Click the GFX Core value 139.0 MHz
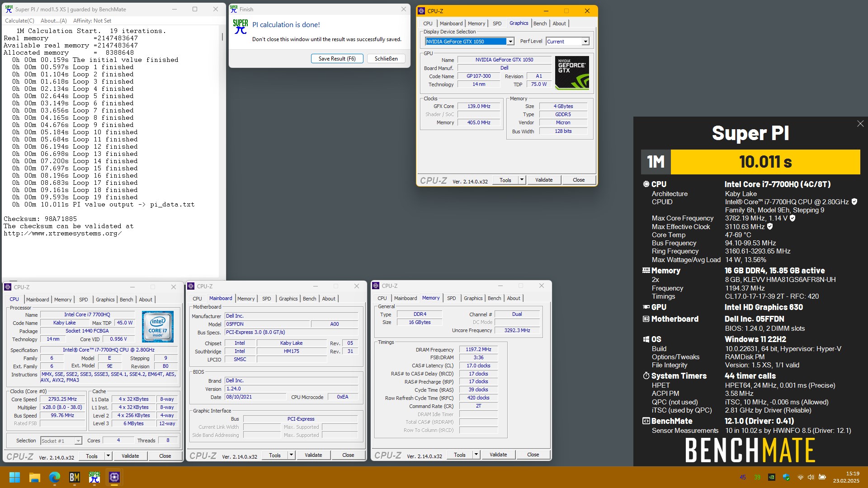 [x=479, y=106]
